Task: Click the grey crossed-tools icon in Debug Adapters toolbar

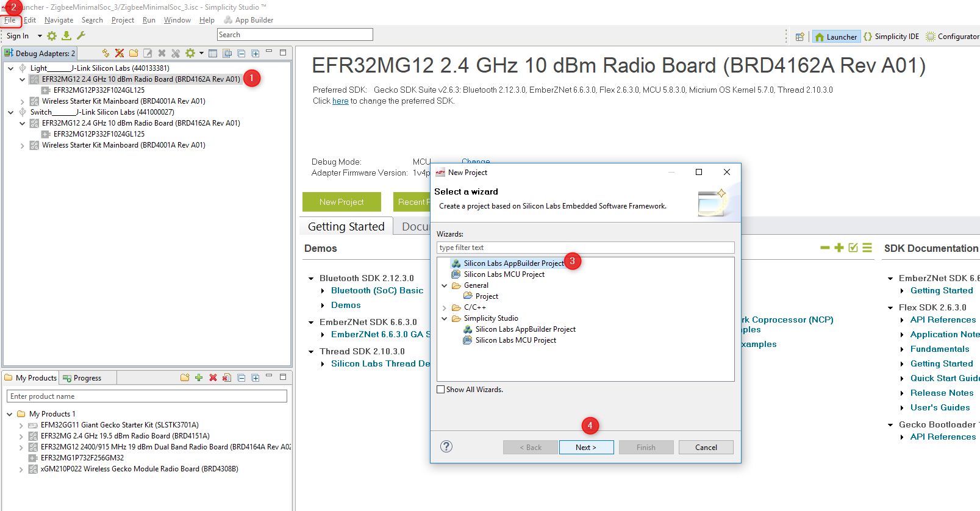Action: [176, 54]
